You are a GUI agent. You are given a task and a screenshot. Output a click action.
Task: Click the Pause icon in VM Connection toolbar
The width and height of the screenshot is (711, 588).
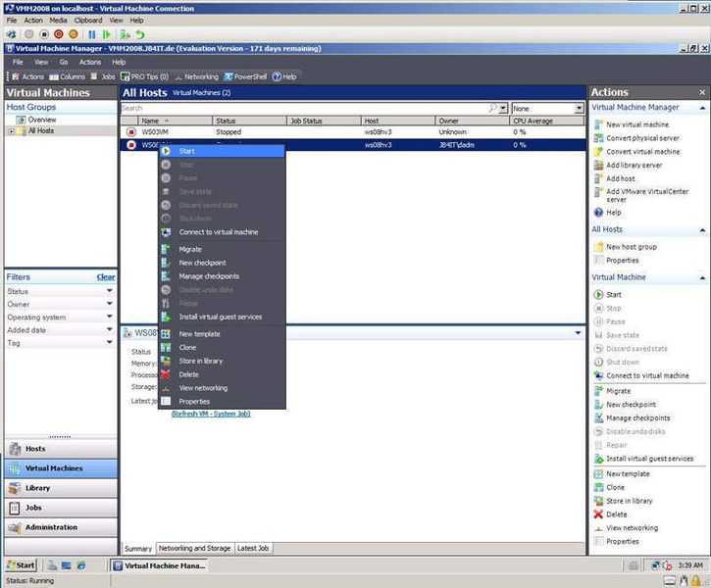point(92,34)
